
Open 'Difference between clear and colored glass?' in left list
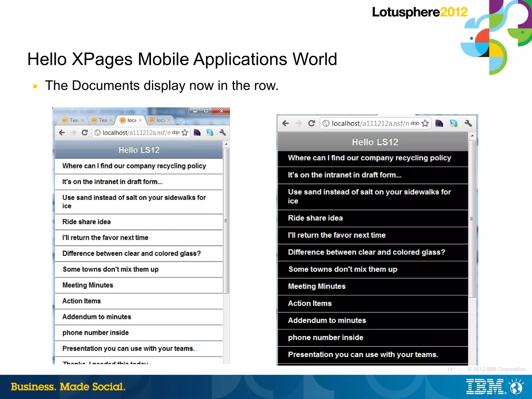point(139,254)
